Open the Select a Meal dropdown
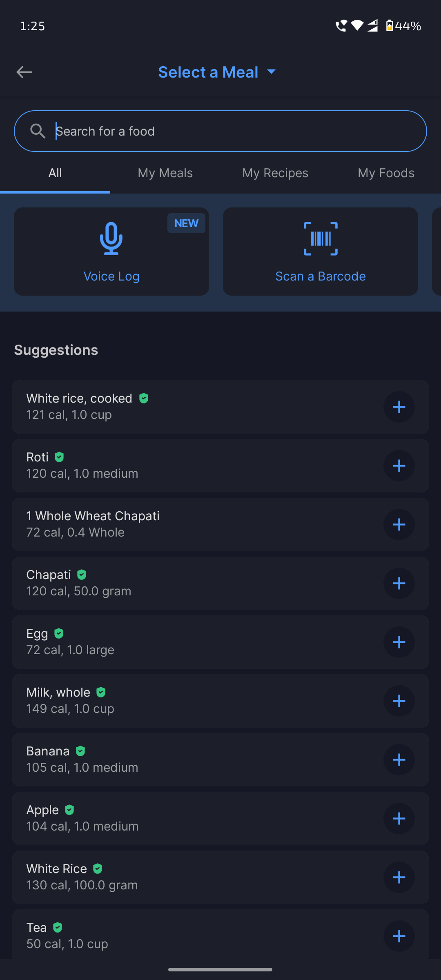Viewport: 441px width, 980px height. 216,72
